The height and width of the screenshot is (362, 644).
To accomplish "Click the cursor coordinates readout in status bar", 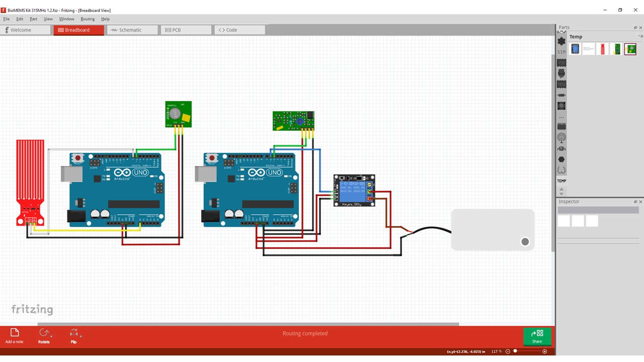I will (x=466, y=351).
